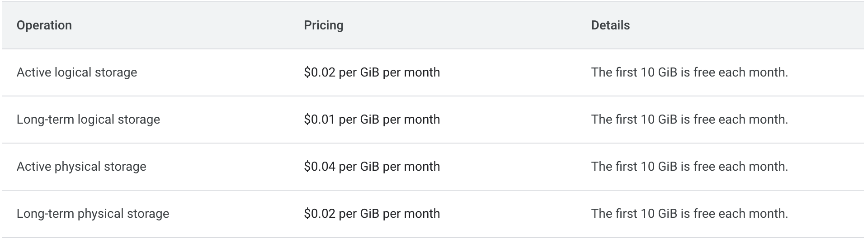Click the Operation column header
868x240 pixels.
point(44,25)
